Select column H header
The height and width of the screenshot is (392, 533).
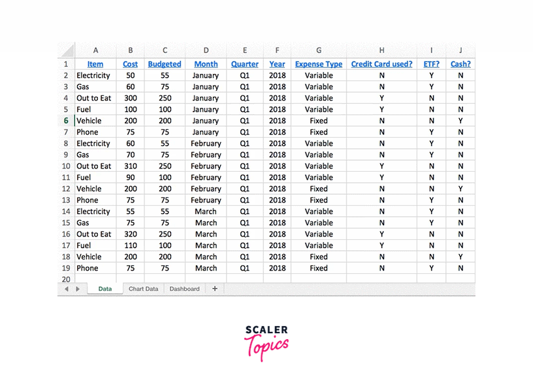381,50
